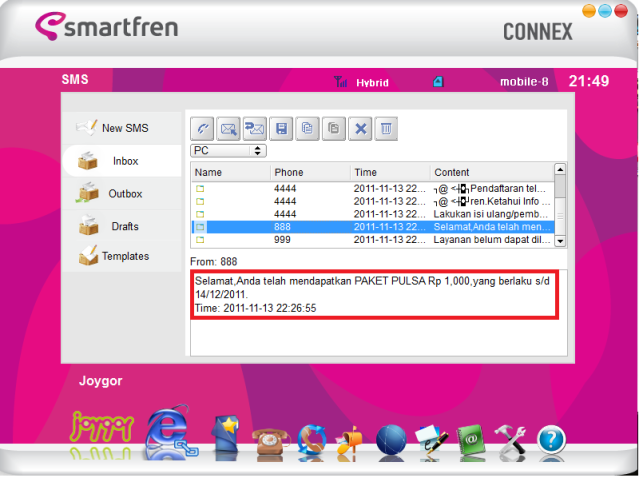
Task: Open the Drafts folder
Action: click(x=121, y=226)
